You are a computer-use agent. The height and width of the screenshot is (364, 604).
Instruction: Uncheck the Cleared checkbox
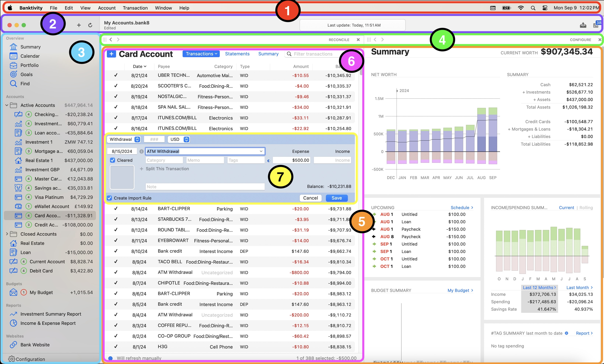(112, 160)
